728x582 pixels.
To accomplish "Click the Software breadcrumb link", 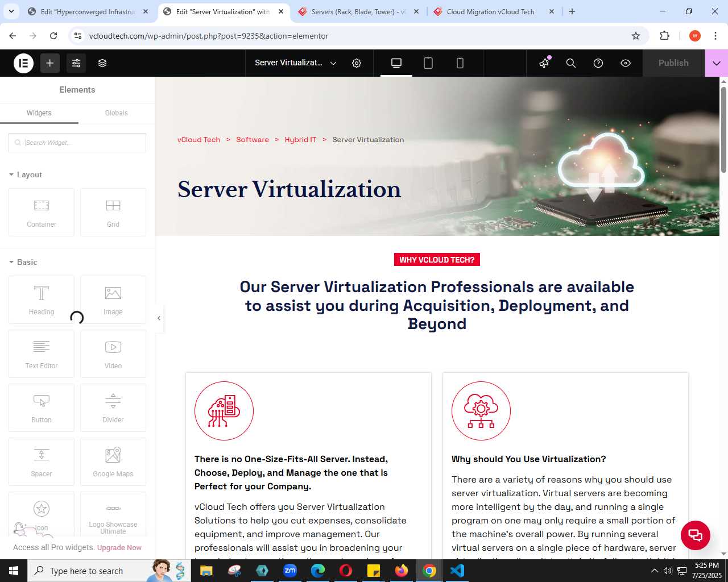I will click(253, 140).
